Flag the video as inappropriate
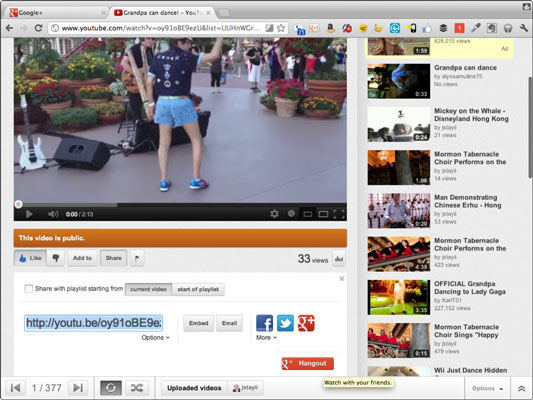533x400 pixels. point(137,258)
